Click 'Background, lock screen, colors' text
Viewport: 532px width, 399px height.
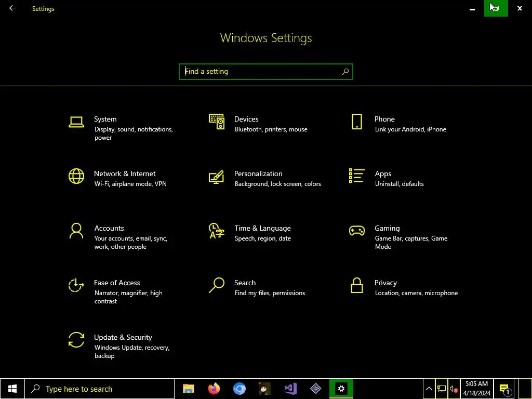(277, 184)
